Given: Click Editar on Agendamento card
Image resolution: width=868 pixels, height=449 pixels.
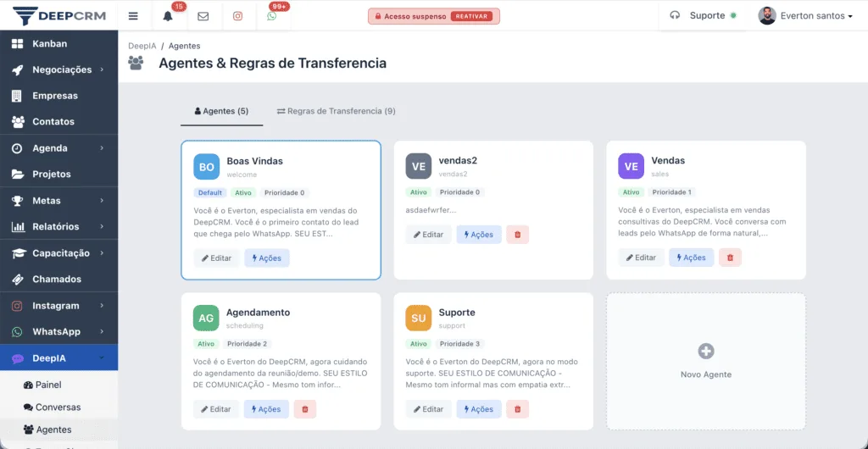Looking at the screenshot, I should [x=216, y=409].
